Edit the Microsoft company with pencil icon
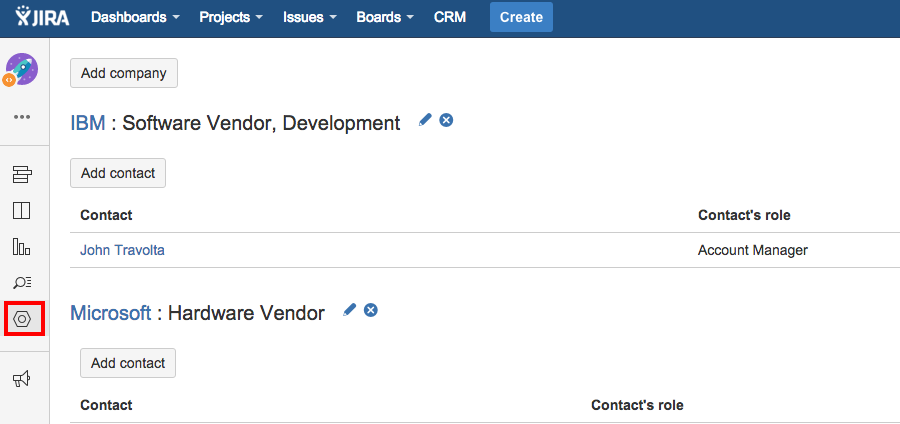Viewport: 900px width, 424px height. [x=349, y=310]
